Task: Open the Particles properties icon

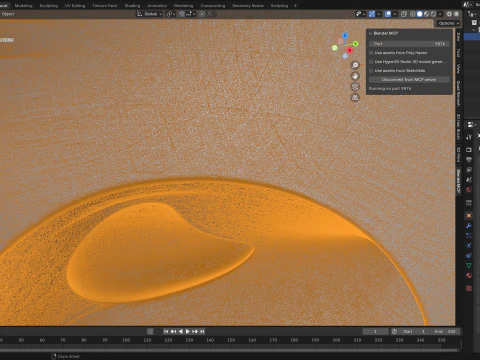Action: coord(469,236)
